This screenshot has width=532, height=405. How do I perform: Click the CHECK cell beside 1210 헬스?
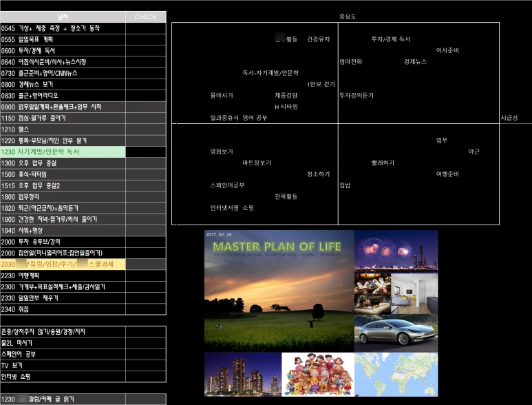(146, 129)
